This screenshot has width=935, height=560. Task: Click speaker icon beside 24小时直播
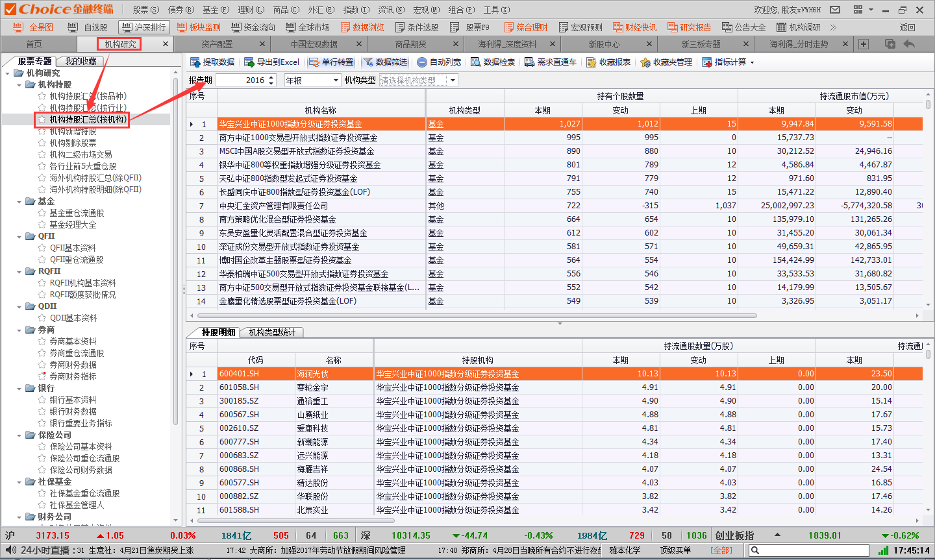pos(10,550)
